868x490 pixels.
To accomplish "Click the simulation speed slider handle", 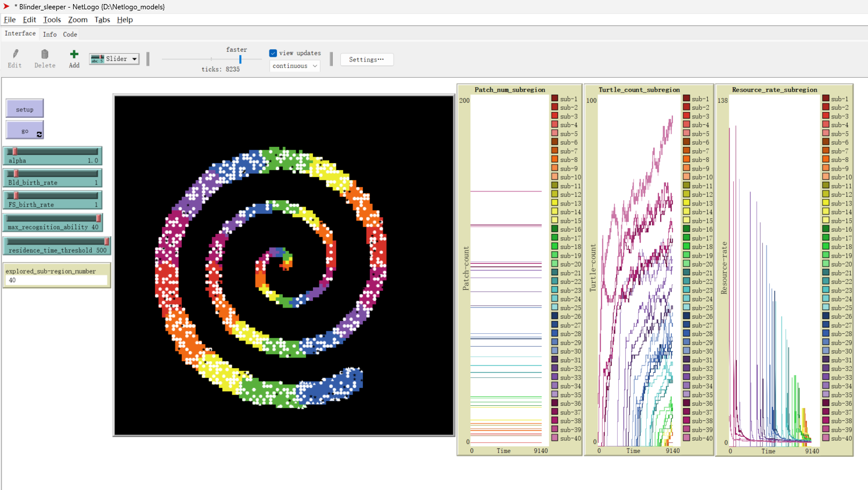I will (240, 59).
